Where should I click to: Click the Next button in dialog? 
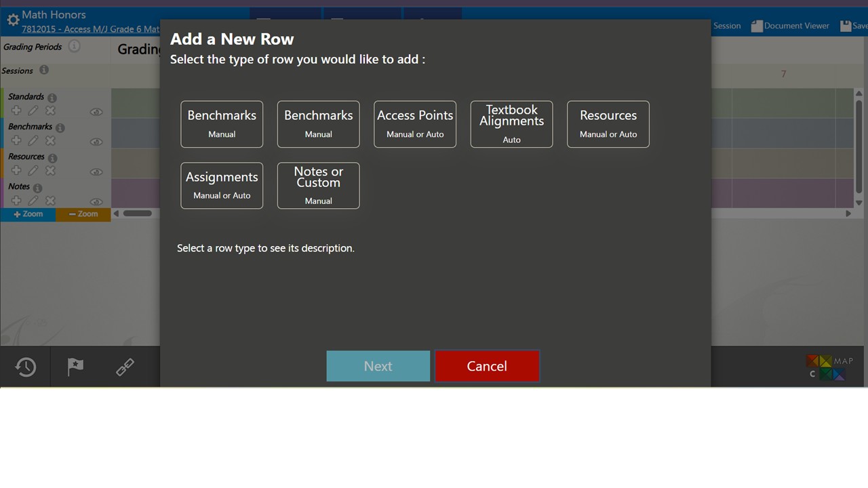click(x=378, y=366)
